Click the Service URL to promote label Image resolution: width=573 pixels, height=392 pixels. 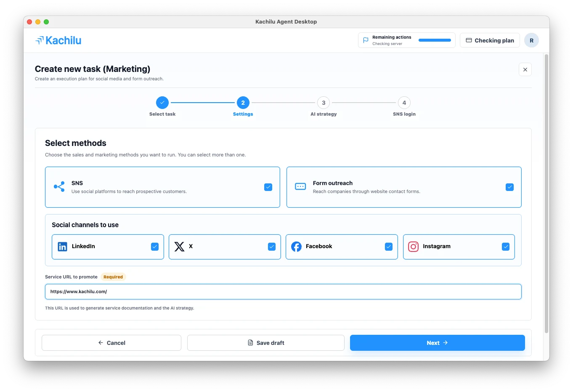click(x=71, y=277)
